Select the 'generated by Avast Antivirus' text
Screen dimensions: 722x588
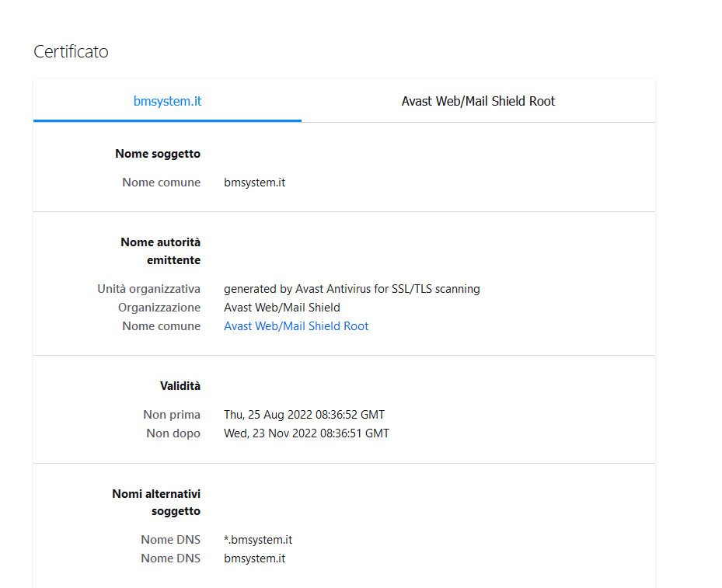point(351,289)
